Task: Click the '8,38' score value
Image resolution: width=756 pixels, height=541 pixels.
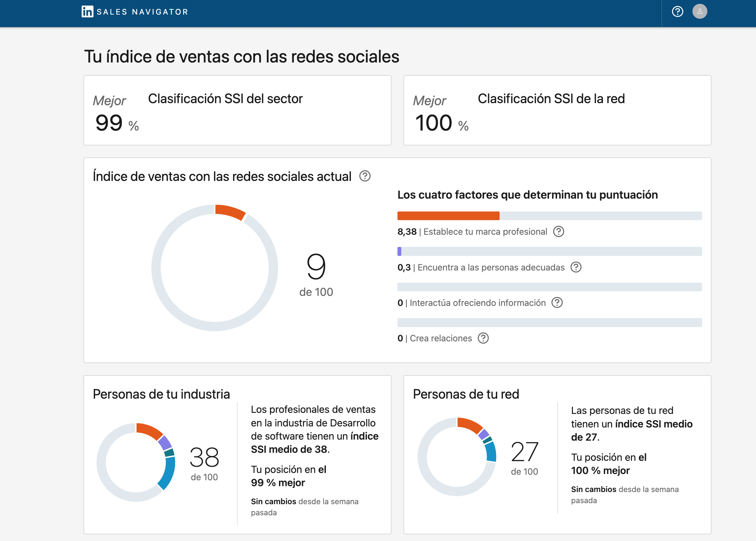Action: [407, 232]
